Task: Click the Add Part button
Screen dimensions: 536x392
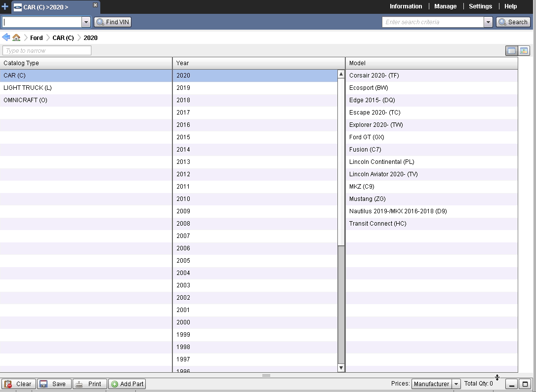Action: (x=127, y=384)
